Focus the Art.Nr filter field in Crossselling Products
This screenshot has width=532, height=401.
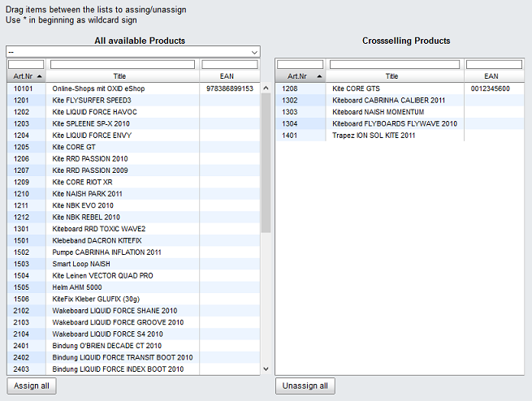pyautogui.click(x=301, y=64)
